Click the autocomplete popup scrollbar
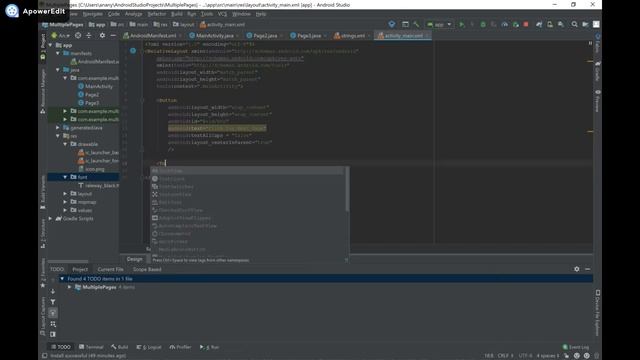 [x=347, y=189]
